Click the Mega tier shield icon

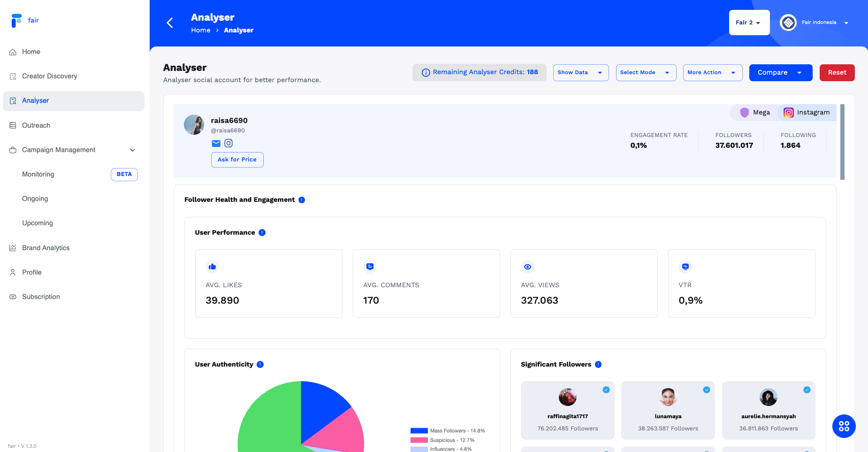click(745, 113)
